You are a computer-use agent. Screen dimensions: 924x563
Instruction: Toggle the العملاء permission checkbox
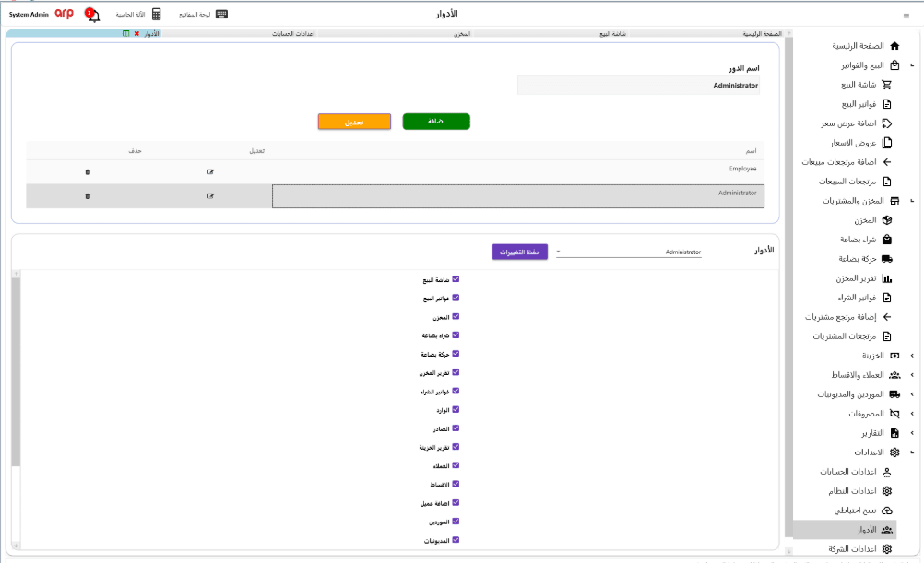[x=456, y=466]
